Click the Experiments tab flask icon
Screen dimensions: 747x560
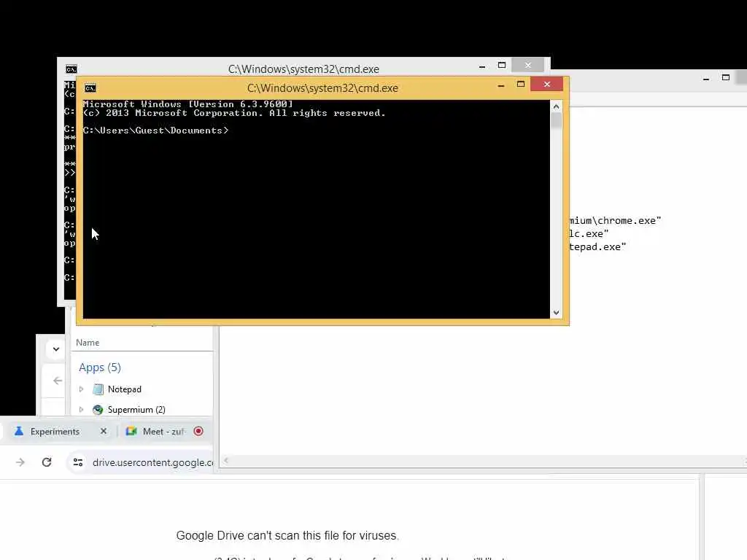(19, 431)
